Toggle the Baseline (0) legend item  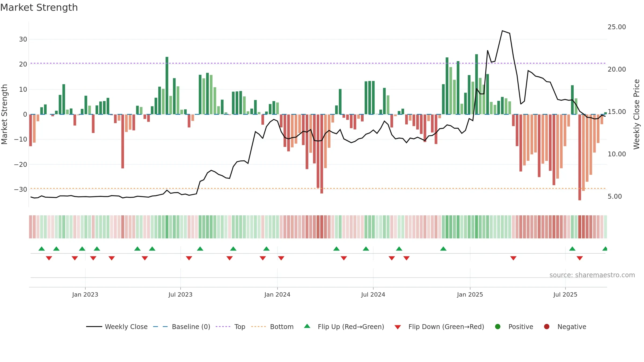coord(182,327)
